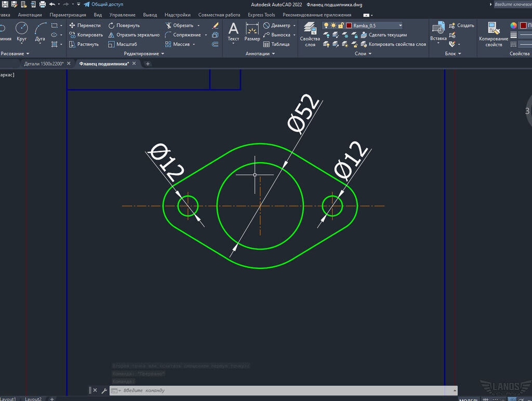Toggle the layer freeze sun icon
The height and width of the screenshot is (401, 532).
pyautogui.click(x=334, y=25)
